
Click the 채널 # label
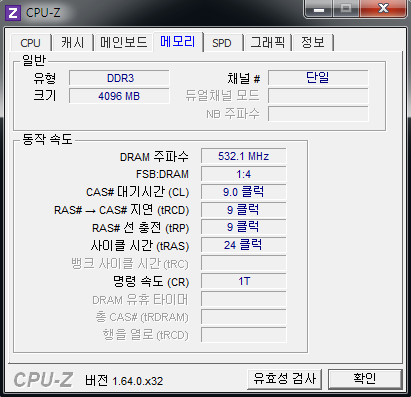[244, 79]
